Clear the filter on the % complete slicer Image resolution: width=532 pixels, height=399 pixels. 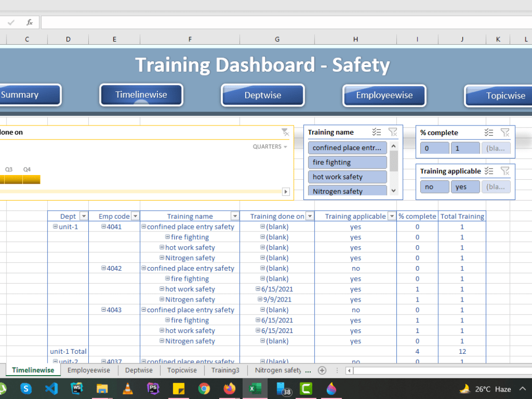tap(505, 132)
